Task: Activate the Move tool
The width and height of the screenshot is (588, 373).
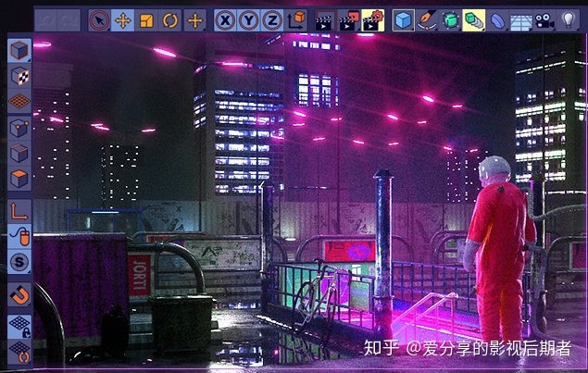Action: click(123, 20)
